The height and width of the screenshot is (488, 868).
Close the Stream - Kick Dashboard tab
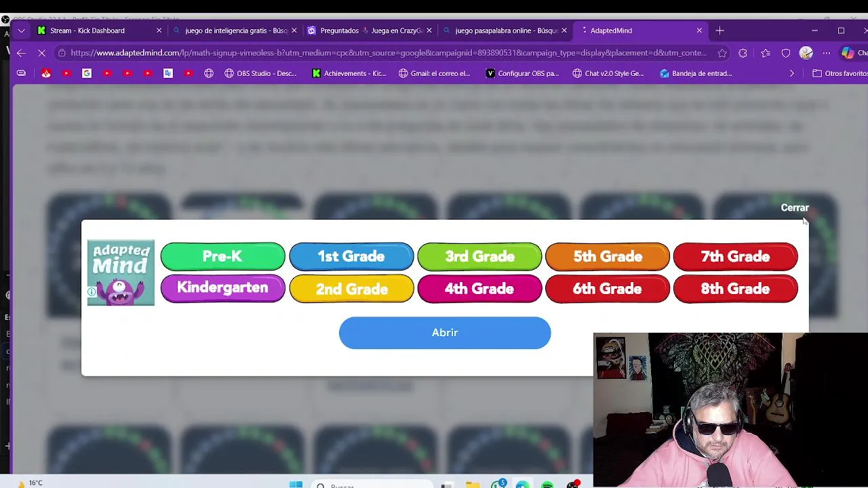tap(159, 30)
